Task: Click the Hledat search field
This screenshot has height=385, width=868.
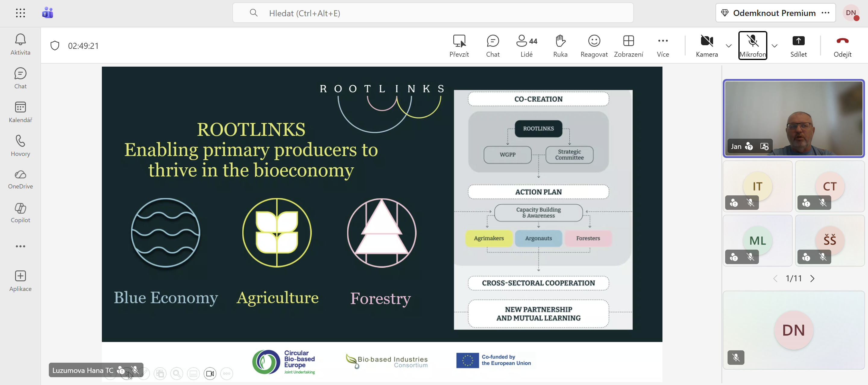Action: pyautogui.click(x=433, y=13)
